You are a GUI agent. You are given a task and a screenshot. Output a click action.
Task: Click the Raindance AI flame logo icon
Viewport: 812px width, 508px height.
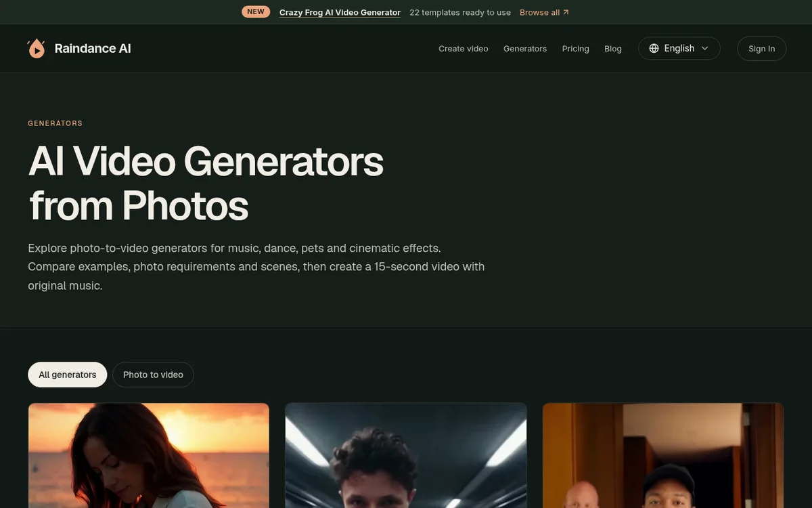37,48
